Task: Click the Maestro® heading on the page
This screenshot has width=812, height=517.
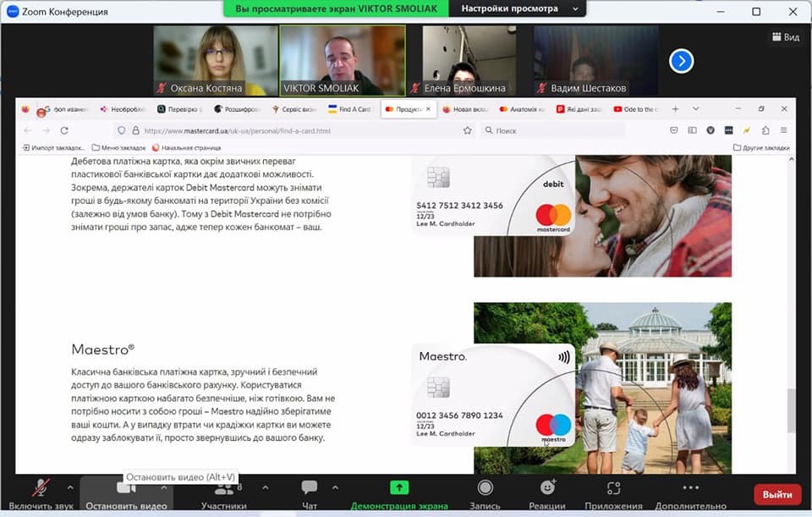Action: coord(103,349)
